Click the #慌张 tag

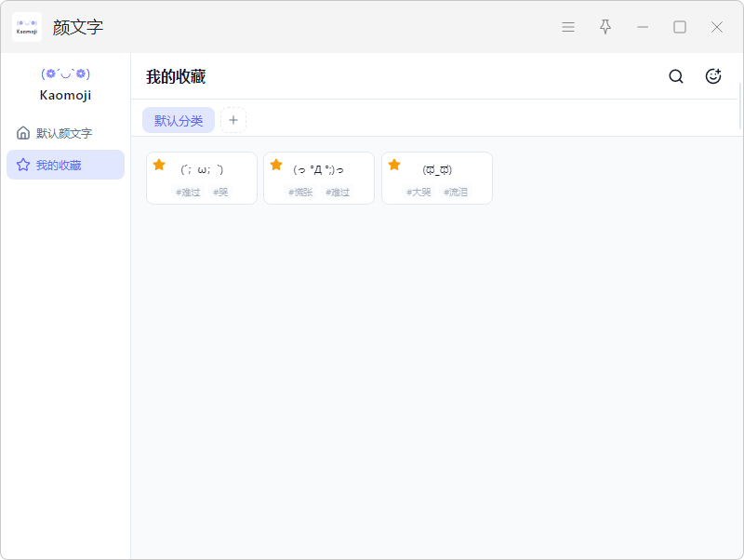pyautogui.click(x=300, y=193)
